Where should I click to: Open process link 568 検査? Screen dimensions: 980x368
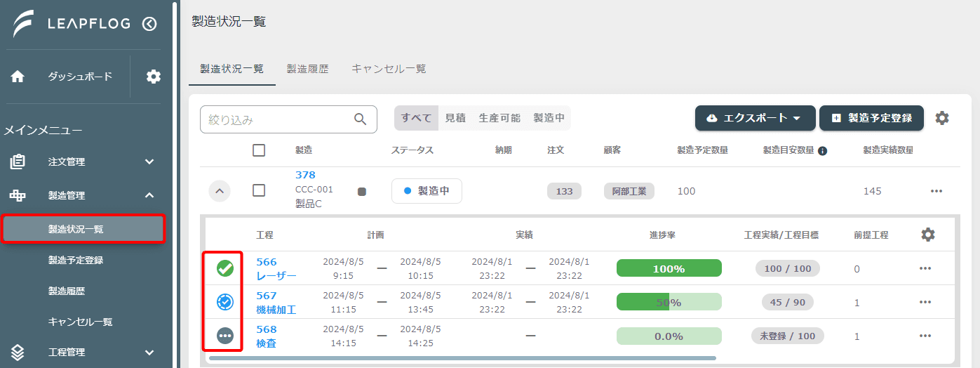[267, 336]
